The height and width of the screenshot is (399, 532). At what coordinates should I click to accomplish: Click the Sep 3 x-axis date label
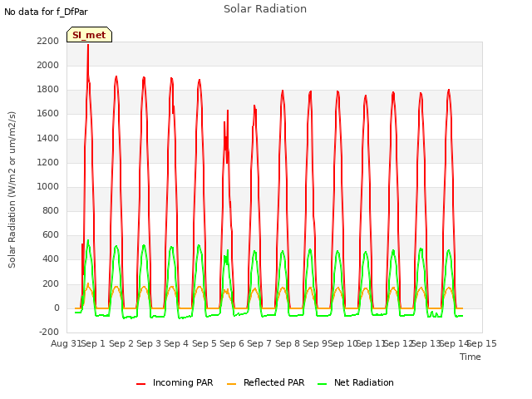[x=149, y=343]
